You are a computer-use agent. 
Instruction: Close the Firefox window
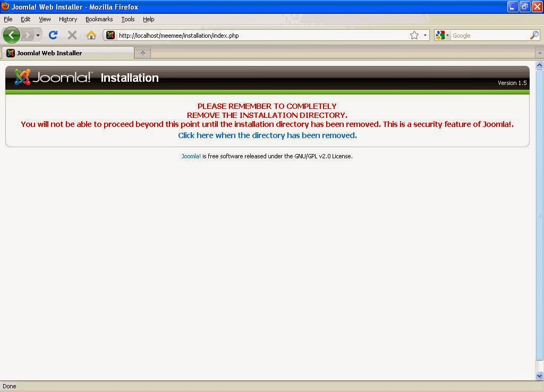pyautogui.click(x=537, y=6)
